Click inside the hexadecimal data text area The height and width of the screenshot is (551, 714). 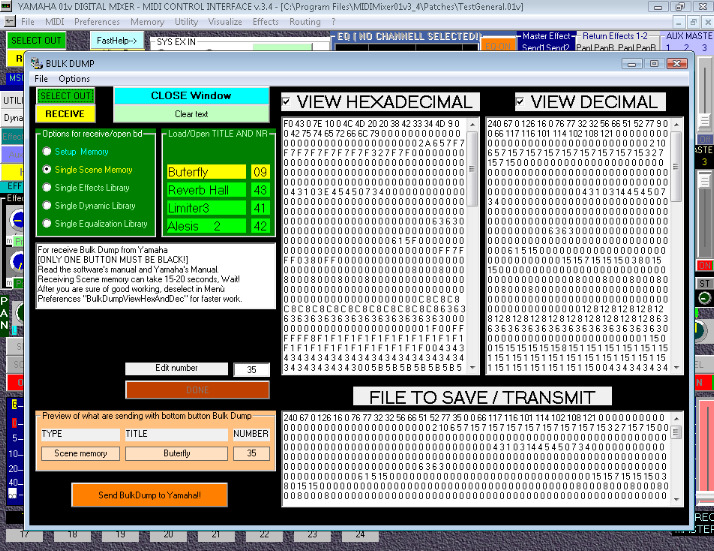coord(375,245)
